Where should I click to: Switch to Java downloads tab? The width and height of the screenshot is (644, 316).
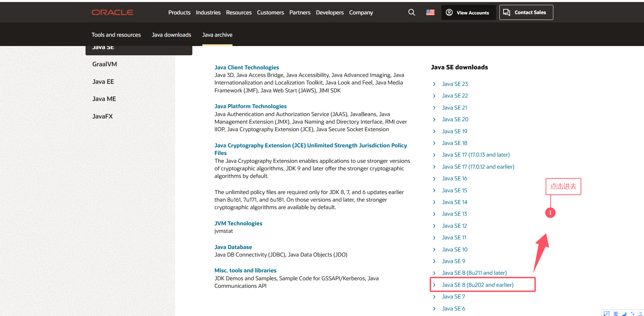coord(171,35)
